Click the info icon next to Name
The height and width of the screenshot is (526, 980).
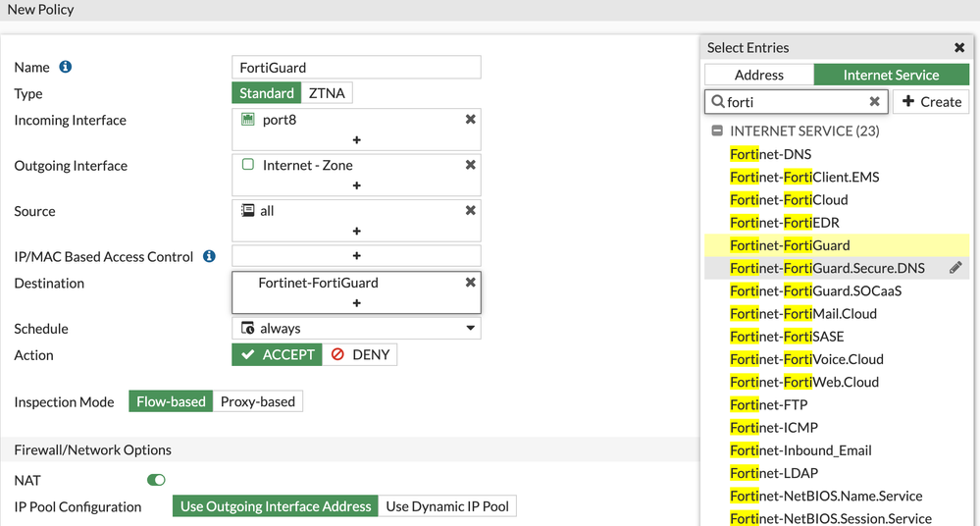point(66,67)
